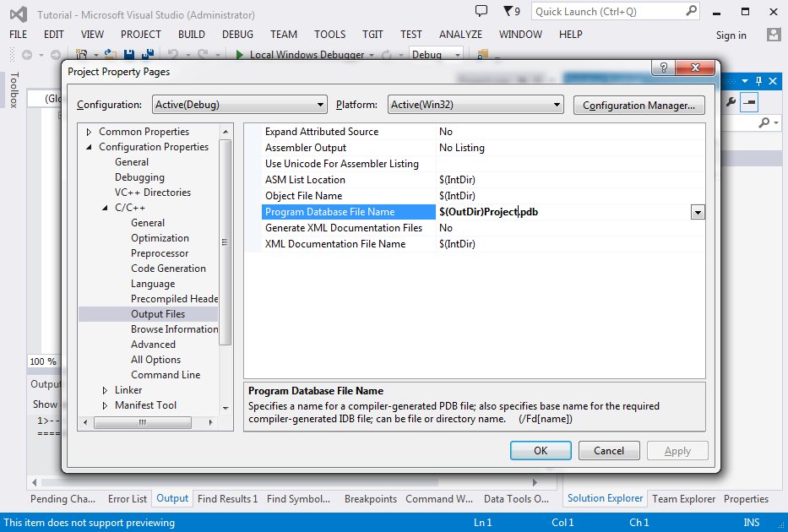Select the VC++ Directories tree item

tap(153, 193)
